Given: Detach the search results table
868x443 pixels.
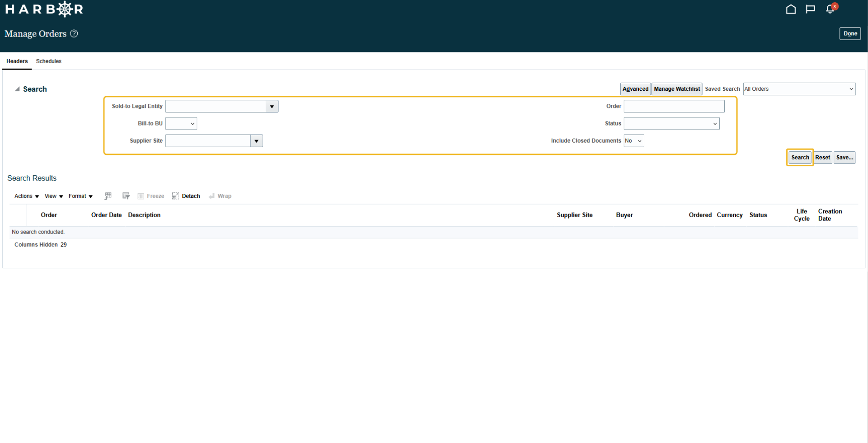Looking at the screenshot, I should tap(186, 196).
